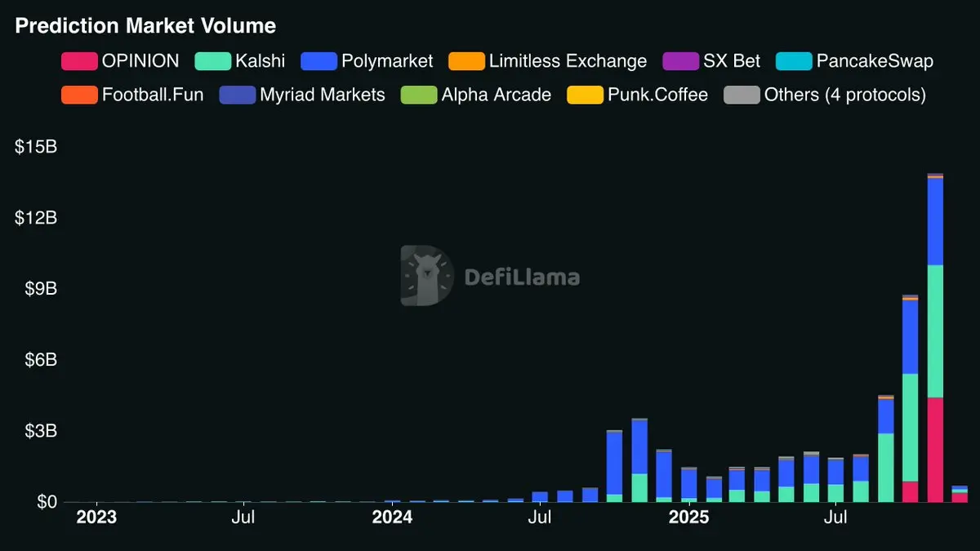
Task: Toggle the Alpha Arcade series label
Action: (497, 95)
